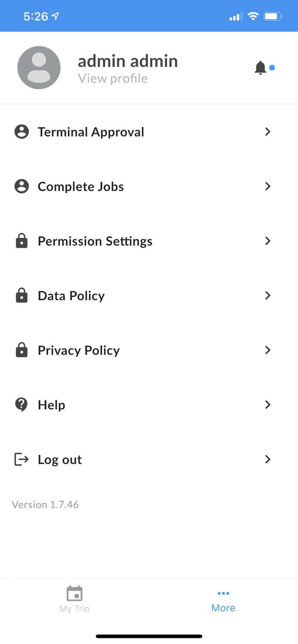Screen dimensions: 298x644
Task: Select the Terminal Approval person icon
Action: pyautogui.click(x=21, y=132)
